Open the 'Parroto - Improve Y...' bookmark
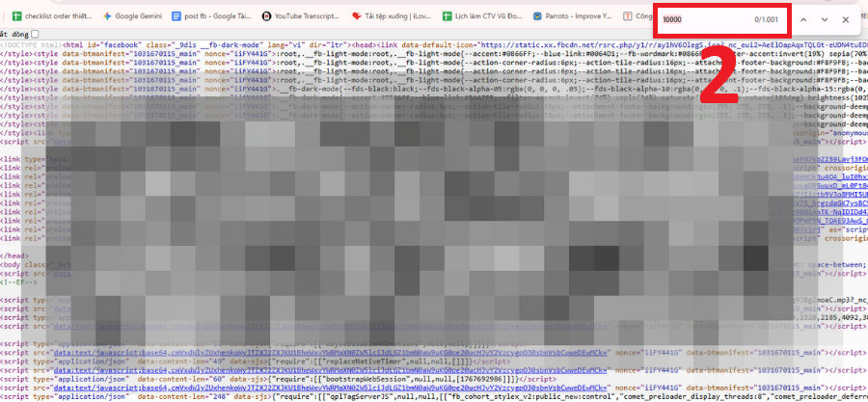868x402 pixels. coord(573,16)
